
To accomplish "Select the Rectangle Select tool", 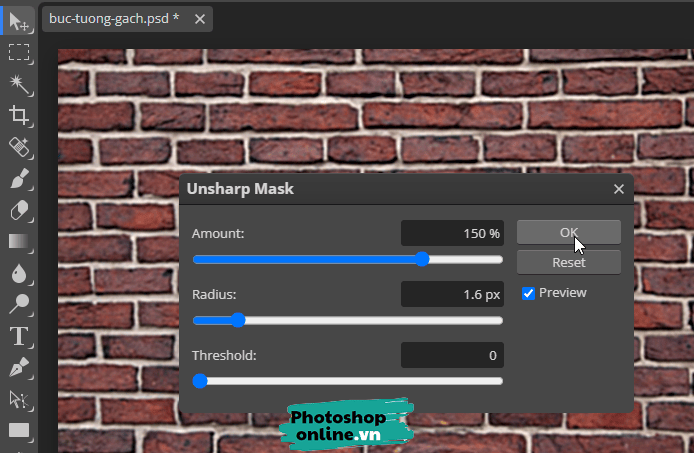I will 19,52.
